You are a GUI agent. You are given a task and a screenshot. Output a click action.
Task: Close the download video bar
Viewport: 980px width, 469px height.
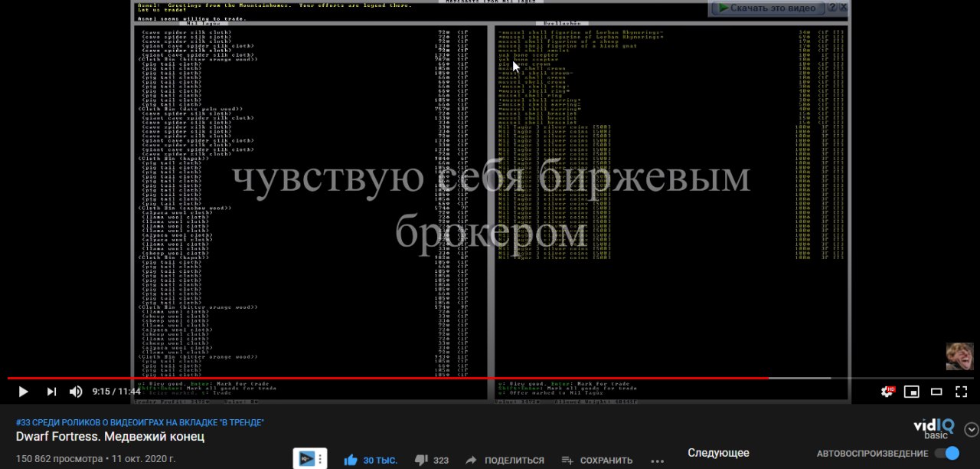pyautogui.click(x=843, y=8)
